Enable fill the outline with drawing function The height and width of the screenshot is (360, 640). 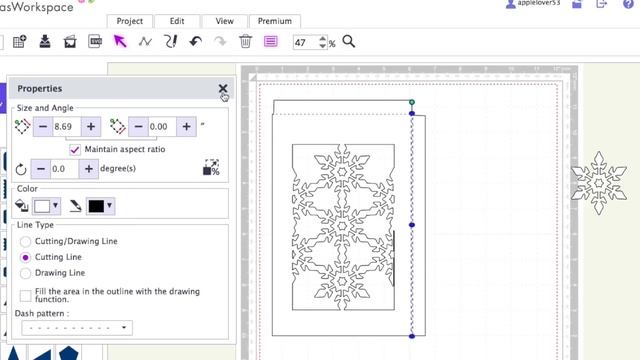25,296
